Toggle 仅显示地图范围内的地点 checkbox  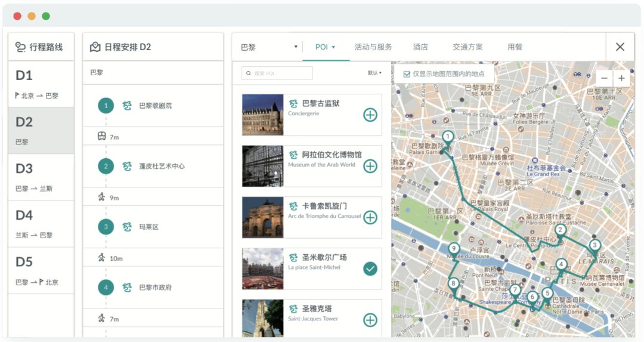[x=407, y=74]
